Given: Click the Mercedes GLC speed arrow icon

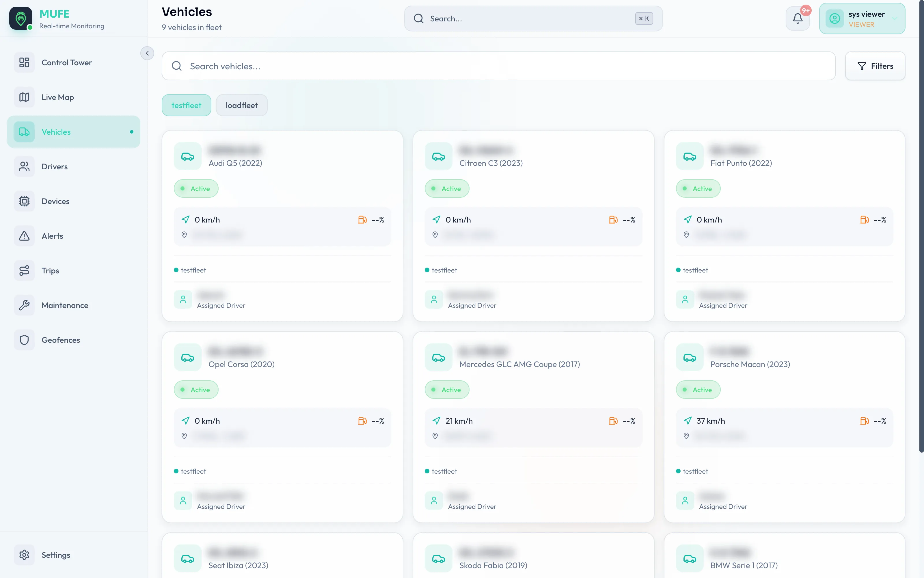Looking at the screenshot, I should tap(436, 421).
